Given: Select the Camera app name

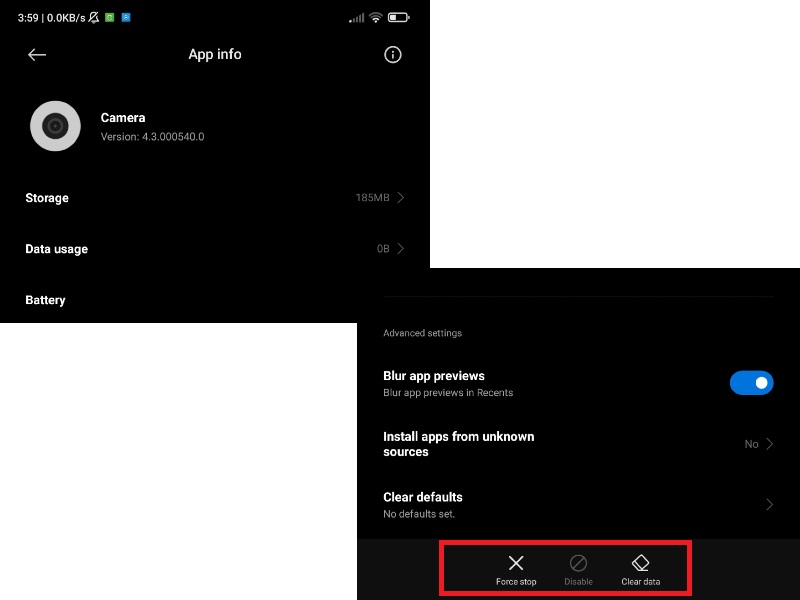Looking at the screenshot, I should tap(123, 118).
